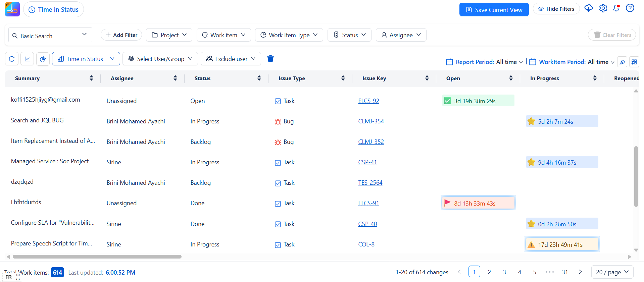The image size is (644, 282).
Task: Click the horizontal scrollbar under the table
Action: [x=97, y=257]
